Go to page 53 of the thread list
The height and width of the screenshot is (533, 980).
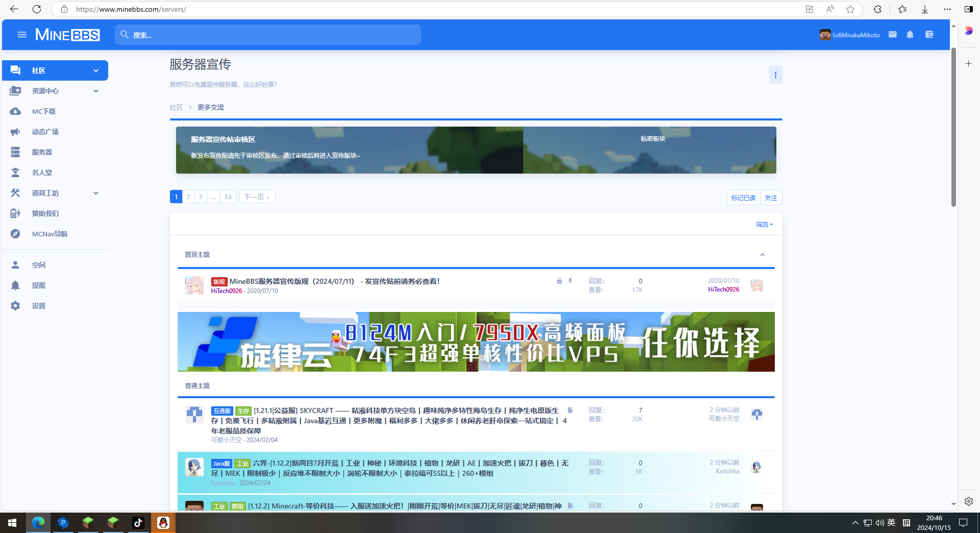pos(228,197)
